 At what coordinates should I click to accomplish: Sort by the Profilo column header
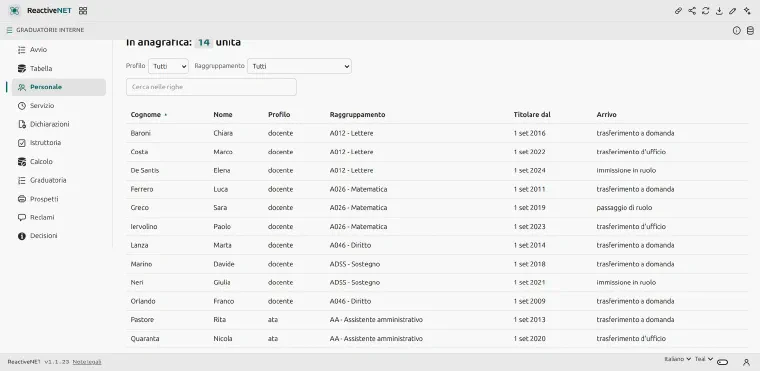[279, 115]
